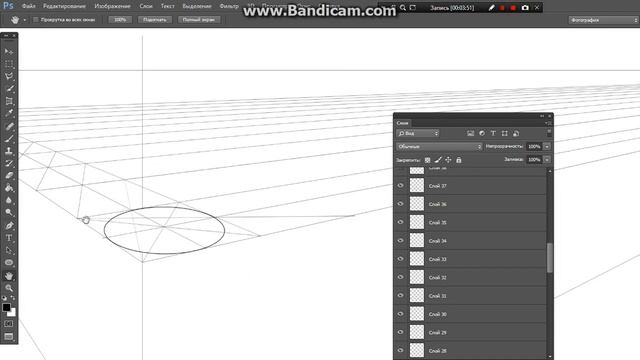This screenshot has height=360, width=640.
Task: Open Текст menu
Action: point(167,6)
